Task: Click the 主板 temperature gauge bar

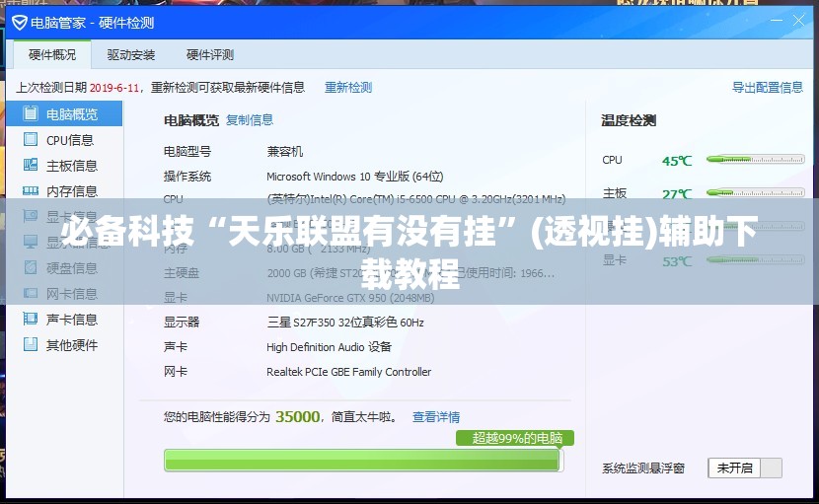Action: 755,192
